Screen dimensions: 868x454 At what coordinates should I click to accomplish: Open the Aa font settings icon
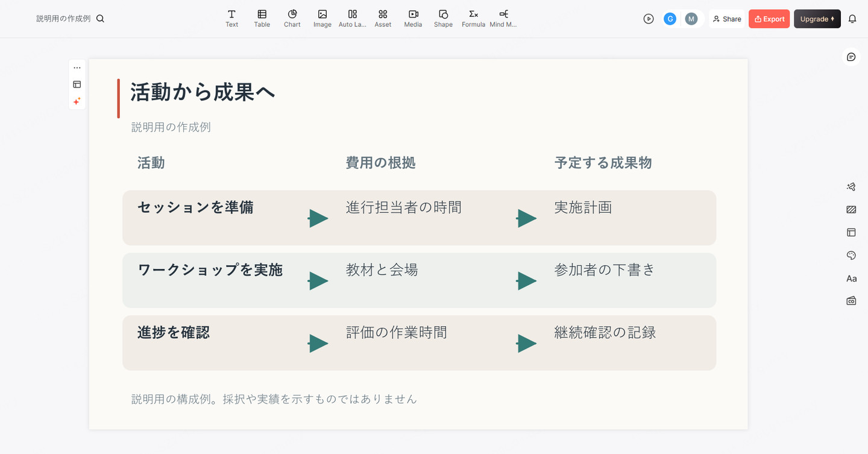tap(851, 279)
